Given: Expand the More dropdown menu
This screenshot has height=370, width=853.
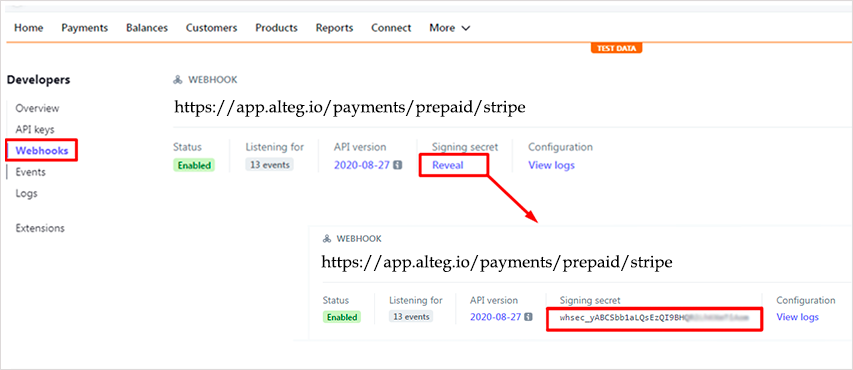Looking at the screenshot, I should tap(449, 28).
